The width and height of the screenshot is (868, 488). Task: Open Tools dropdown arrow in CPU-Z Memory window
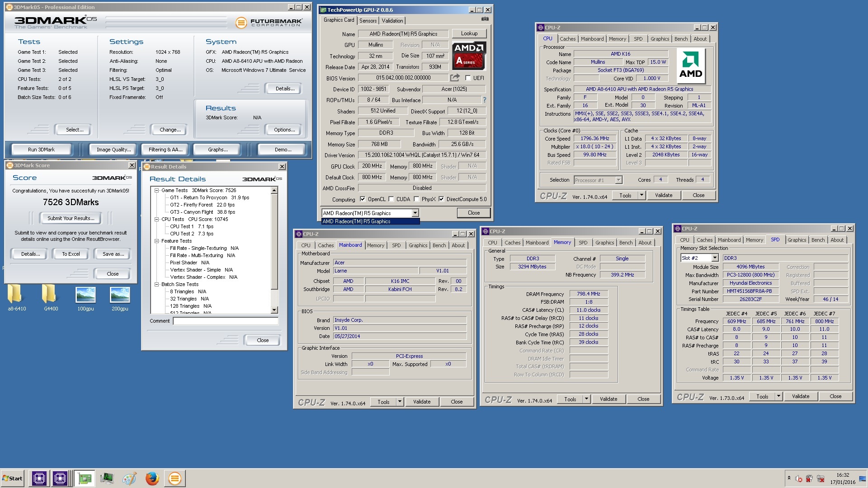click(586, 399)
